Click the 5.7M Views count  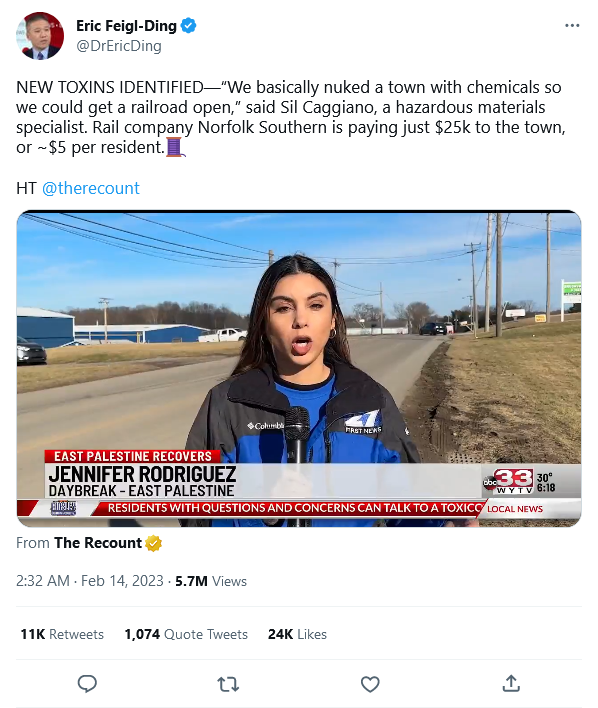211,581
